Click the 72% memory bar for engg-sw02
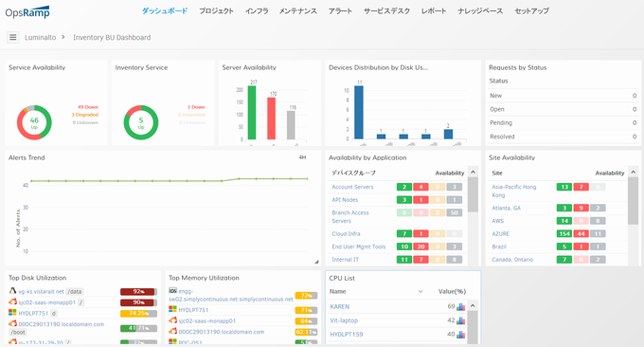Screen dimensions: 644x347 point(306,295)
